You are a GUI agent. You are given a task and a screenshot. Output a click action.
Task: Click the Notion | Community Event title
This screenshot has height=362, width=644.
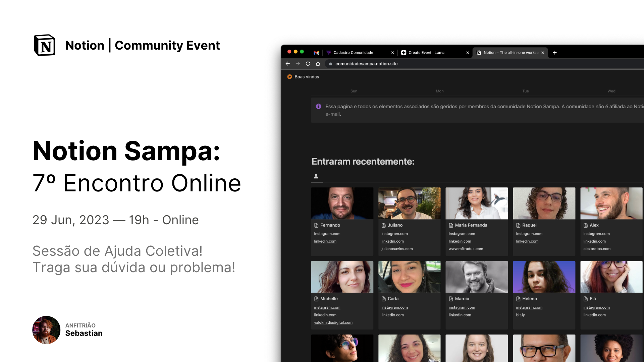point(143,45)
